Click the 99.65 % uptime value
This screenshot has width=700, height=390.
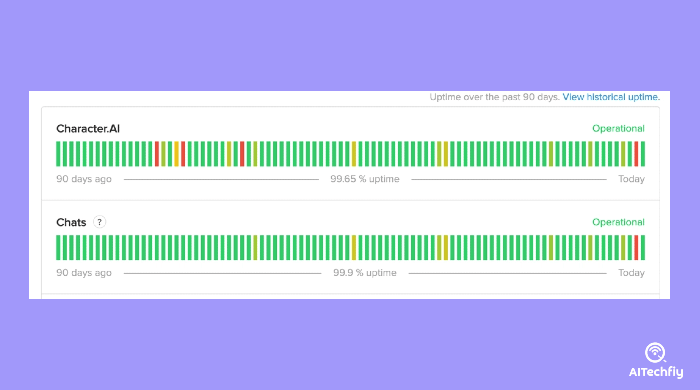[365, 179]
